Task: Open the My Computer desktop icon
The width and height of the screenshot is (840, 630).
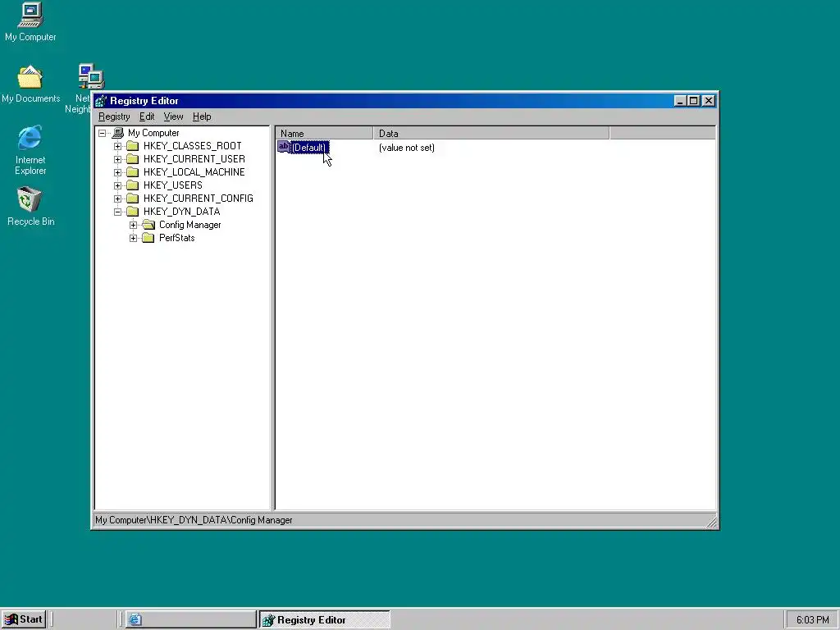Action: pyautogui.click(x=30, y=22)
